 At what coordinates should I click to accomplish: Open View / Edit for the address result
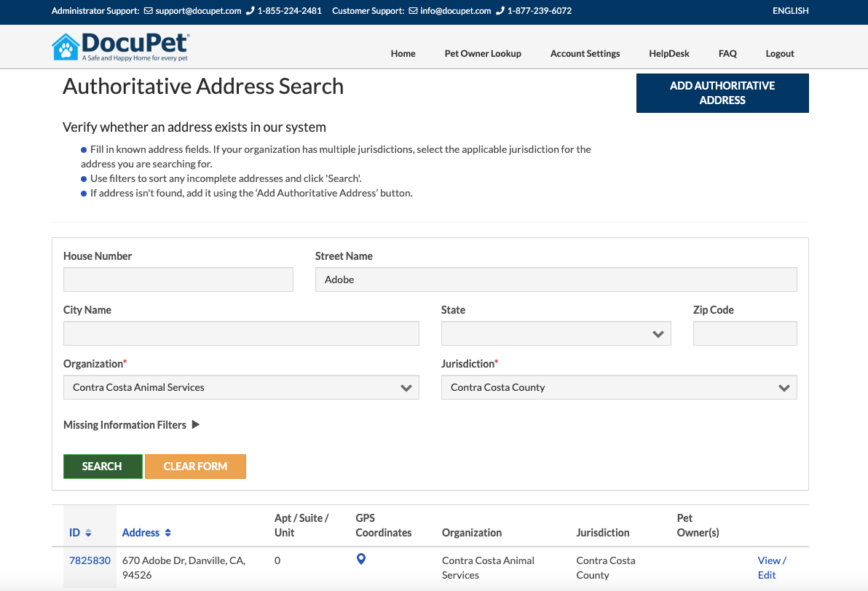[773, 567]
